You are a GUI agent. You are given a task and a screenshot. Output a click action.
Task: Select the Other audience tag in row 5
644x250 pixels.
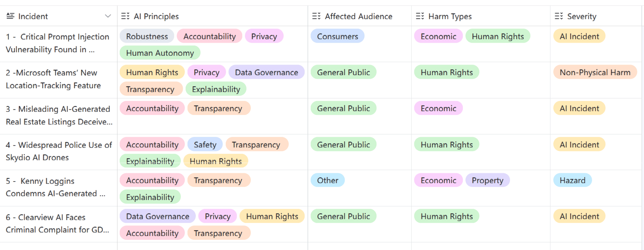[x=328, y=180]
